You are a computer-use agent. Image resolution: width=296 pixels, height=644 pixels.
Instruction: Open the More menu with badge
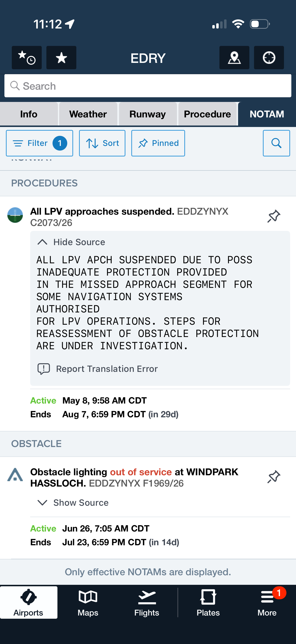[267, 602]
